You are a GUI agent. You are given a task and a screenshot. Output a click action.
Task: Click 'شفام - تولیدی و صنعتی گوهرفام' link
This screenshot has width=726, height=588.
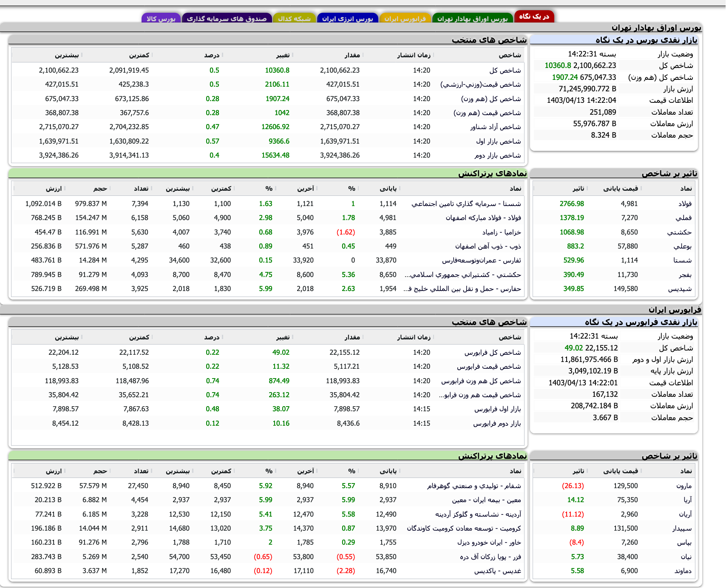474,486
